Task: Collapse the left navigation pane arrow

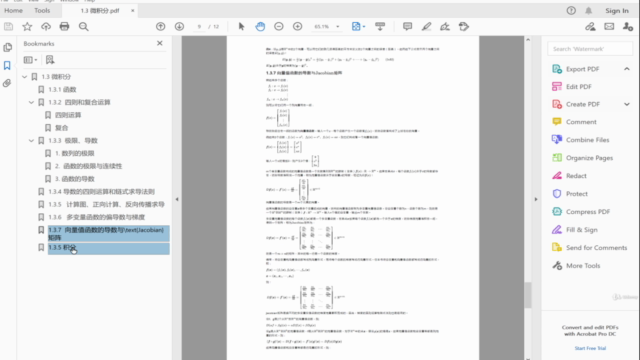Action: [177, 199]
